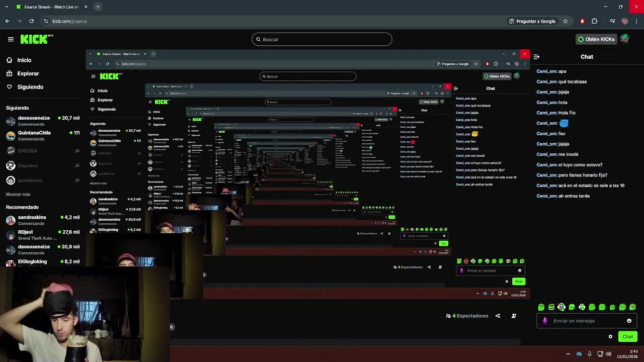Click the Explorar icon in outer sidebar
This screenshot has height=362, width=644.
pyautogui.click(x=9, y=73)
